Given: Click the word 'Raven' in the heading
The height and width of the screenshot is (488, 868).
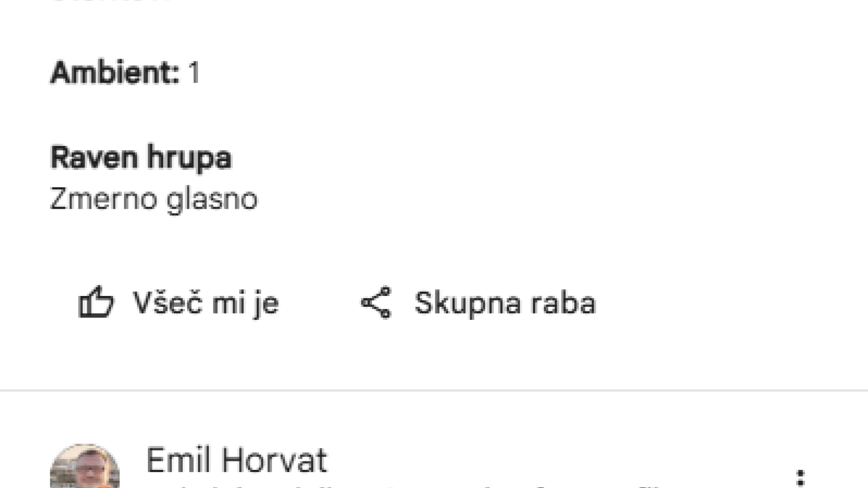Looking at the screenshot, I should click(94, 158).
